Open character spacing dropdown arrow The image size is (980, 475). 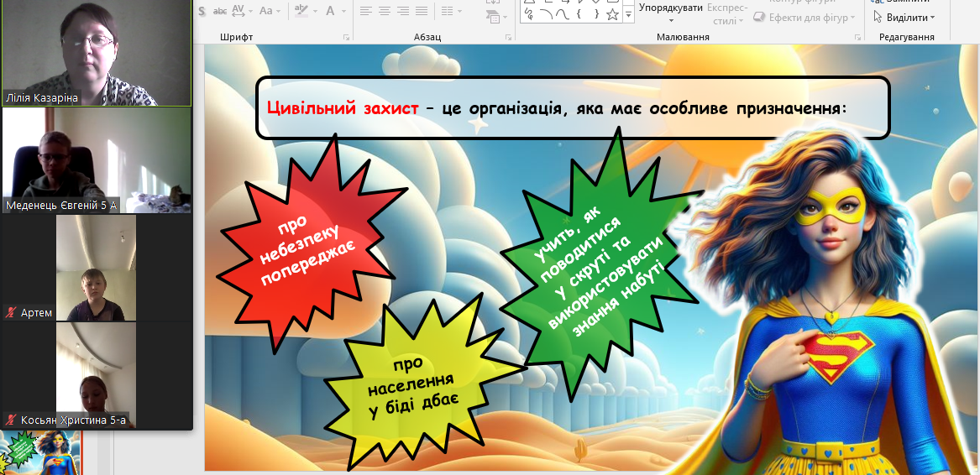250,11
